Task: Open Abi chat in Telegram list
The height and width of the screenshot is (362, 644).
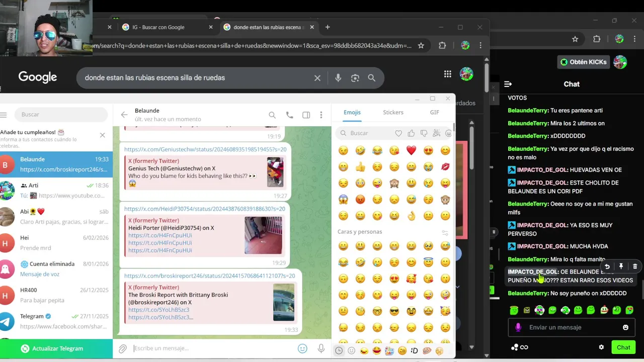Action: click(56, 217)
